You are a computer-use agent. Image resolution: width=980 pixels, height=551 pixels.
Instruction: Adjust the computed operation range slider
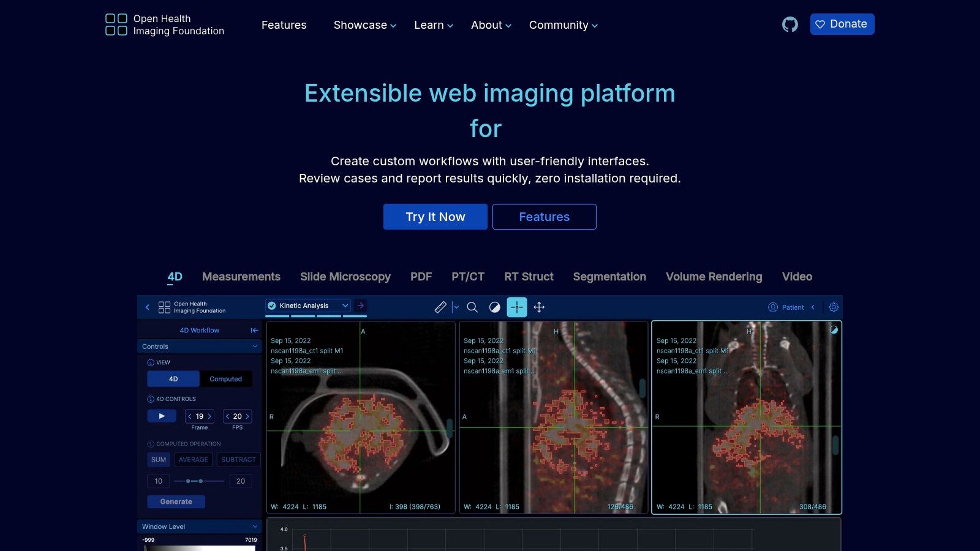click(x=193, y=481)
